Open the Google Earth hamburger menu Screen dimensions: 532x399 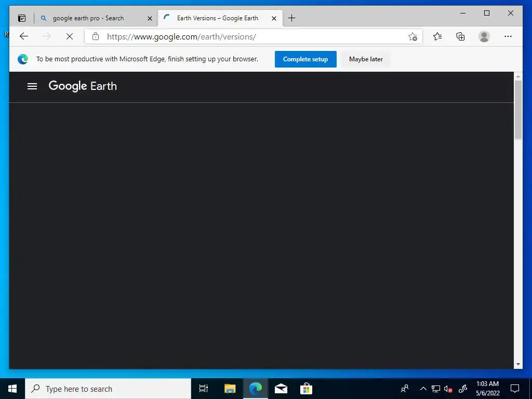pyautogui.click(x=32, y=86)
